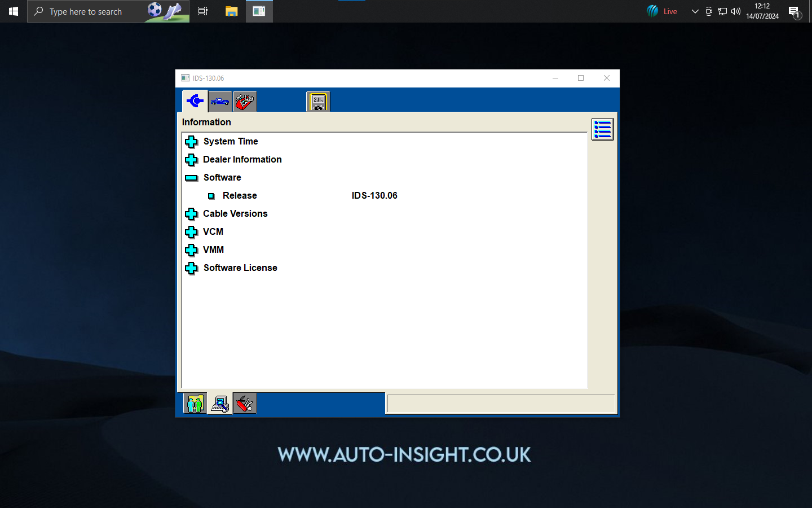812x508 pixels.
Task: Click the IDS-130.06 release value
Action: pyautogui.click(x=374, y=196)
